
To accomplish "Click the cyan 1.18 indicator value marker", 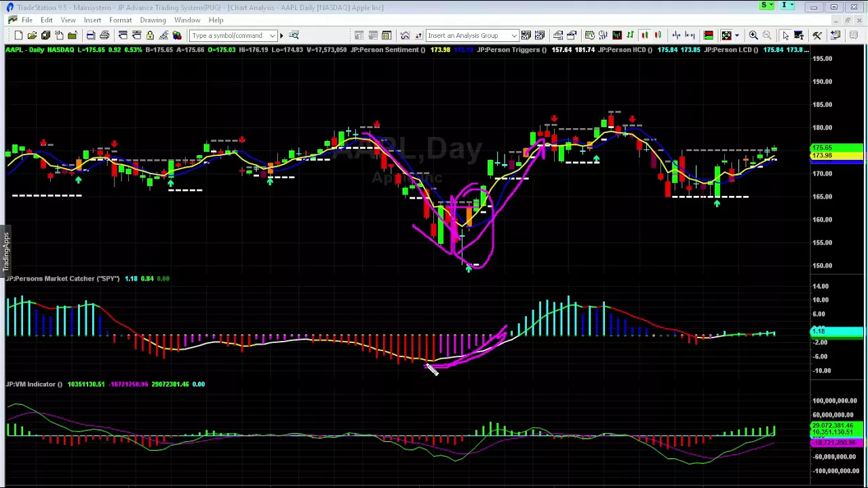I will click(x=837, y=331).
